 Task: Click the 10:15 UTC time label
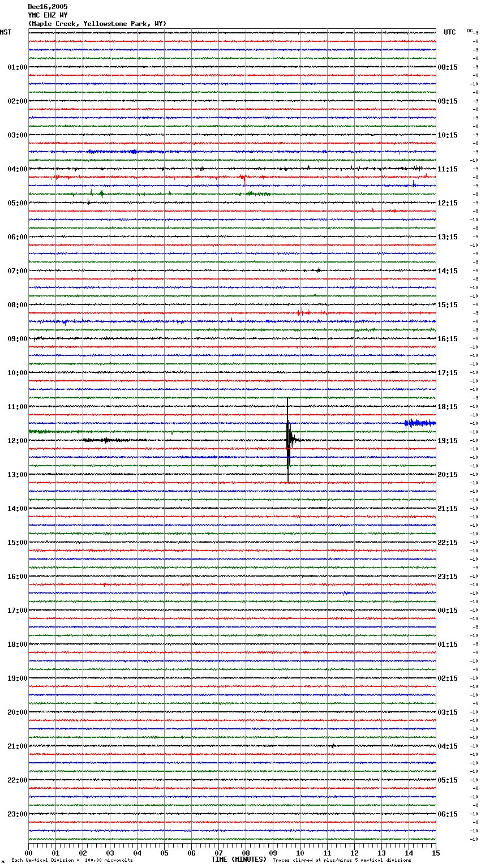448,135
